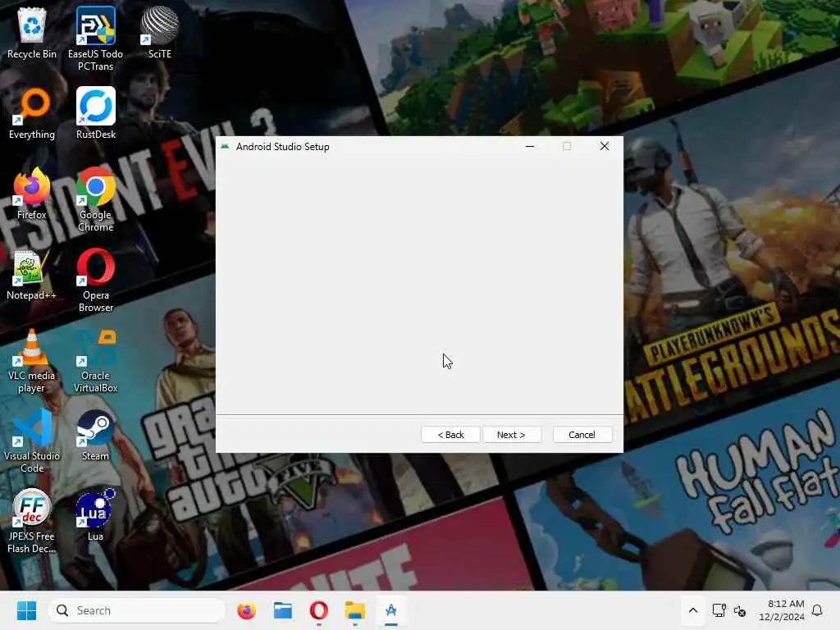The image size is (840, 630).
Task: Select the Notepad++ desktop icon
Action: click(x=32, y=274)
